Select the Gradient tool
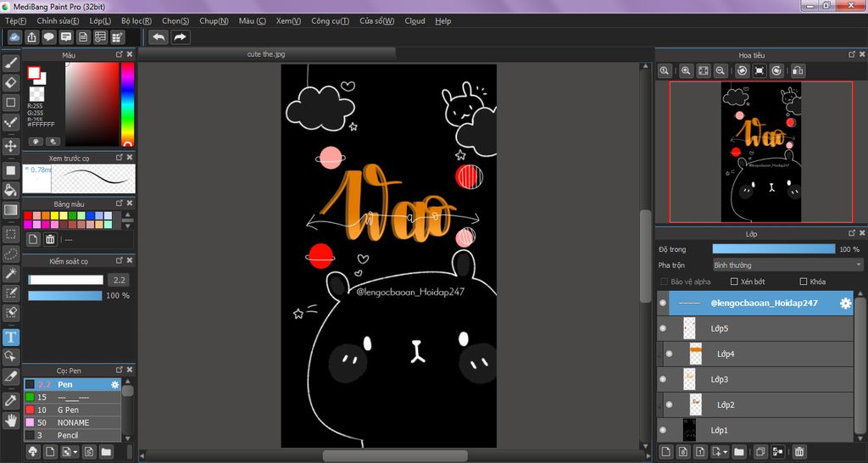 pos(10,210)
